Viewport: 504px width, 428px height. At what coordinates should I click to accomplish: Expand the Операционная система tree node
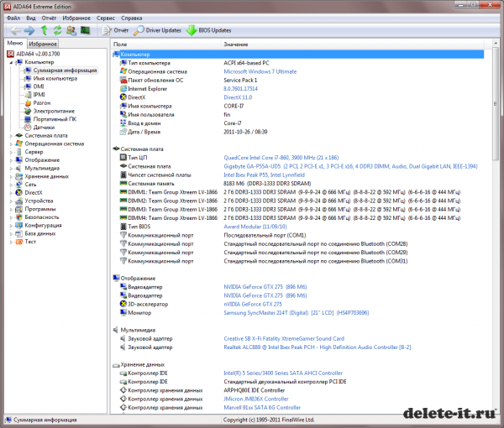(x=10, y=144)
